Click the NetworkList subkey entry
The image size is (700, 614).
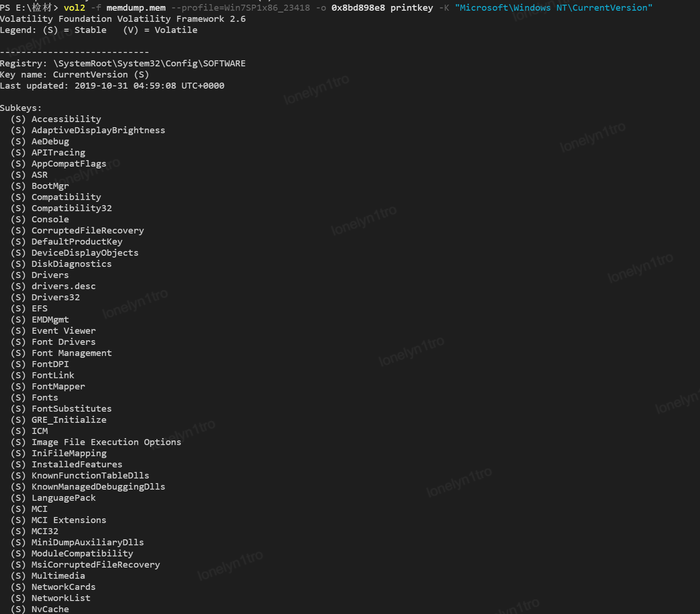click(61, 598)
